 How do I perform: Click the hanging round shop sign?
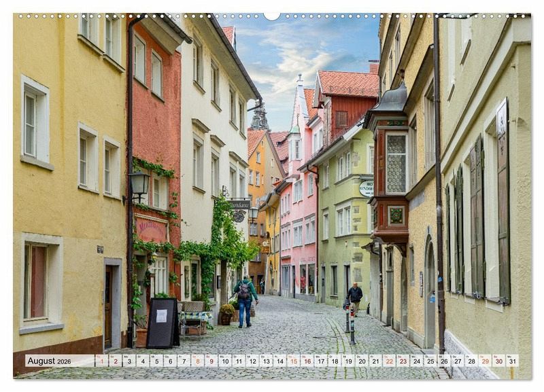[x=239, y=215]
